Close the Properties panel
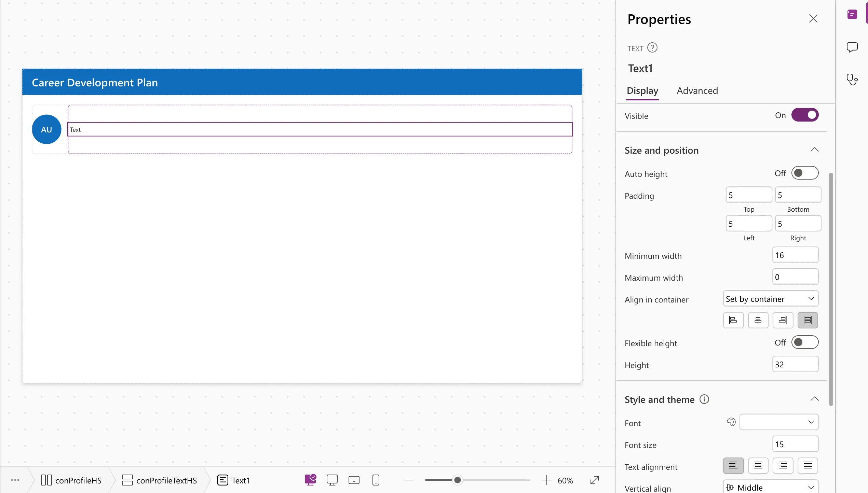The image size is (868, 493). tap(813, 18)
